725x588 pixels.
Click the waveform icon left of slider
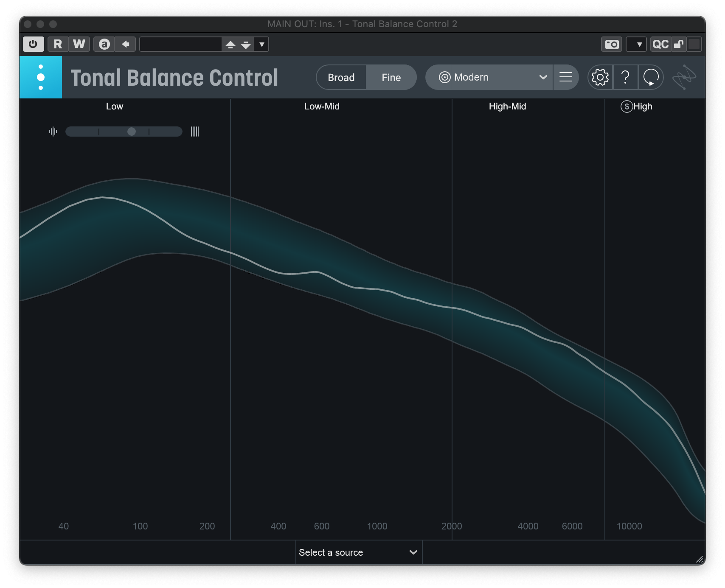point(53,132)
